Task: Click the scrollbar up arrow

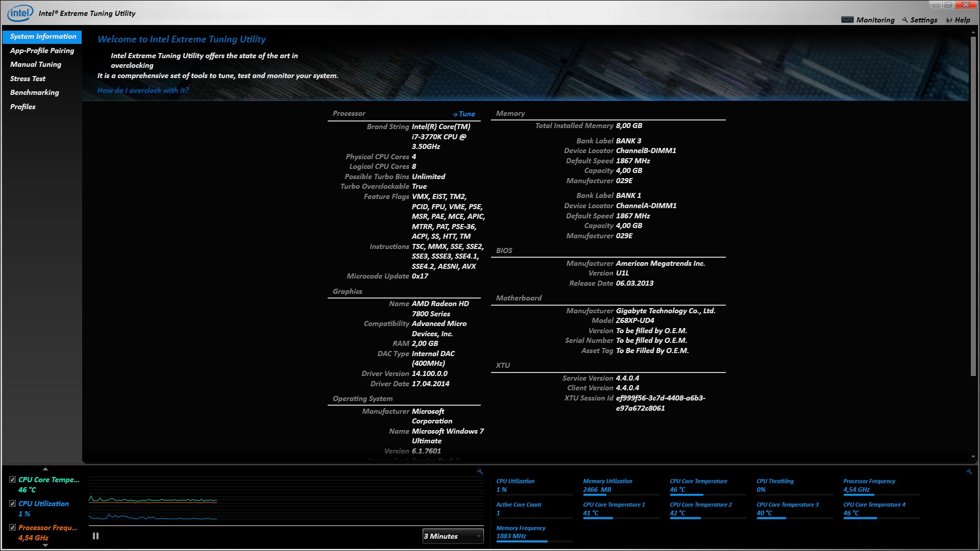Action: 973,32
